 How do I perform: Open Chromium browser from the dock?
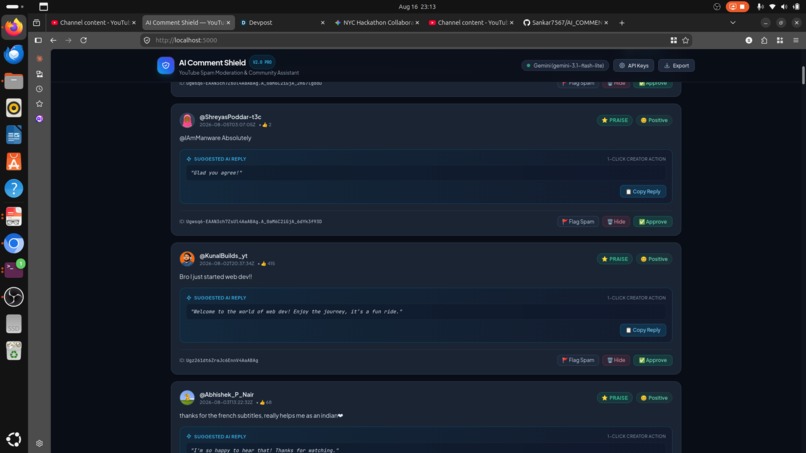point(14,243)
